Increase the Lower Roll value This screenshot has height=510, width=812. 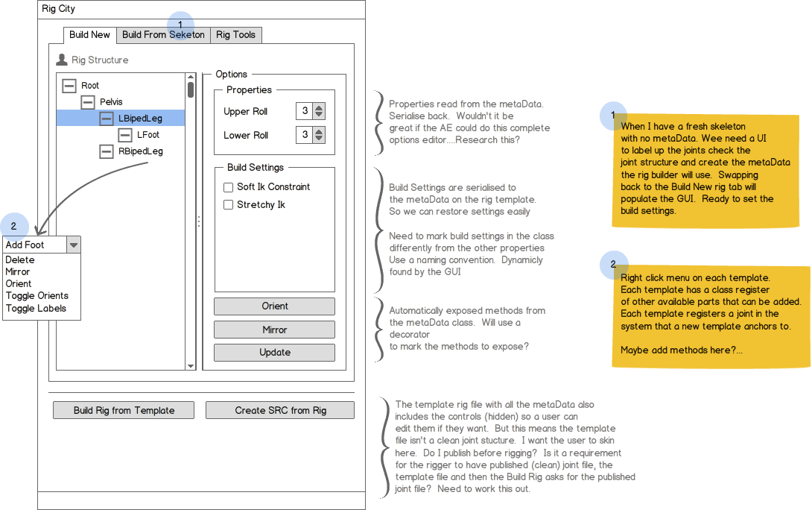coord(319,132)
